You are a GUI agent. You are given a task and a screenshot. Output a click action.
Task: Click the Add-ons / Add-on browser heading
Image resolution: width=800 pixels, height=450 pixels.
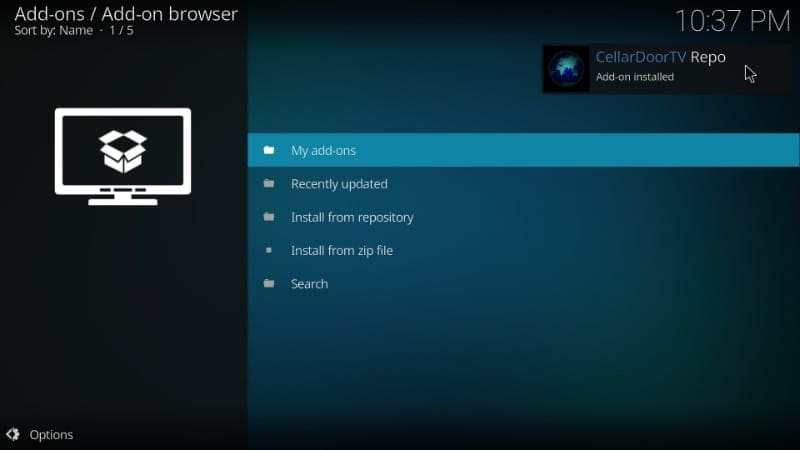[x=126, y=14]
